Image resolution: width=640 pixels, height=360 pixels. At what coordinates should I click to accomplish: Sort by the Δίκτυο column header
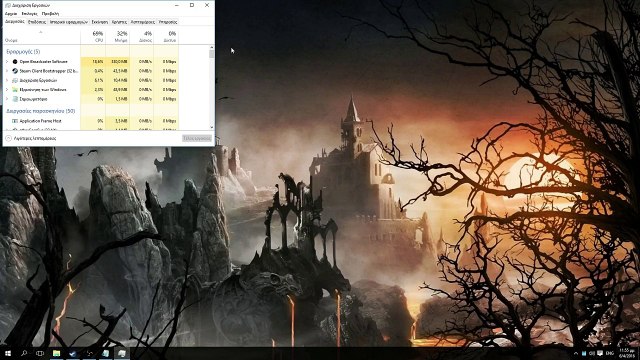click(166, 36)
